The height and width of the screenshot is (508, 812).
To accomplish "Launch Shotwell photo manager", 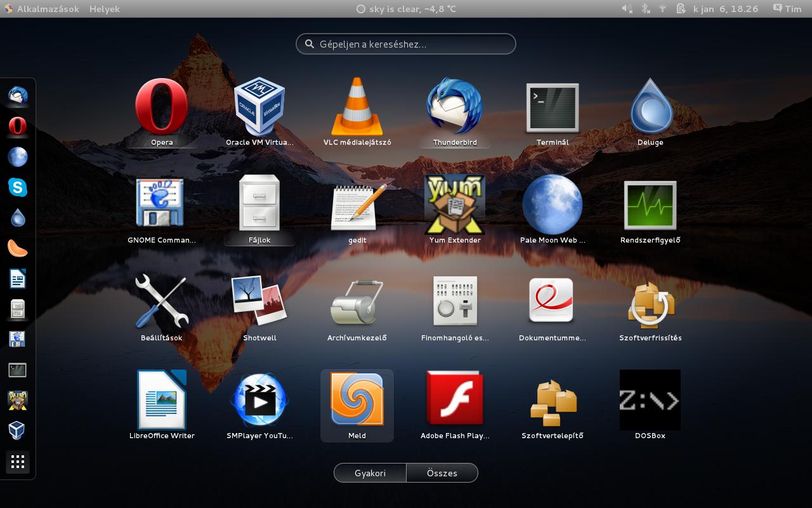I will [x=259, y=309].
